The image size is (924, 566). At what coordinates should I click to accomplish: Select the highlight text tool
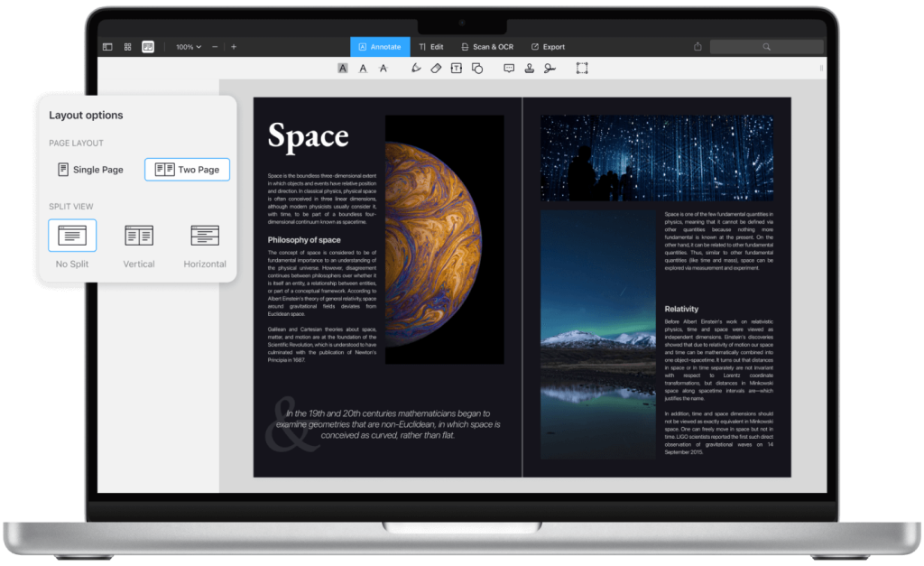(342, 69)
